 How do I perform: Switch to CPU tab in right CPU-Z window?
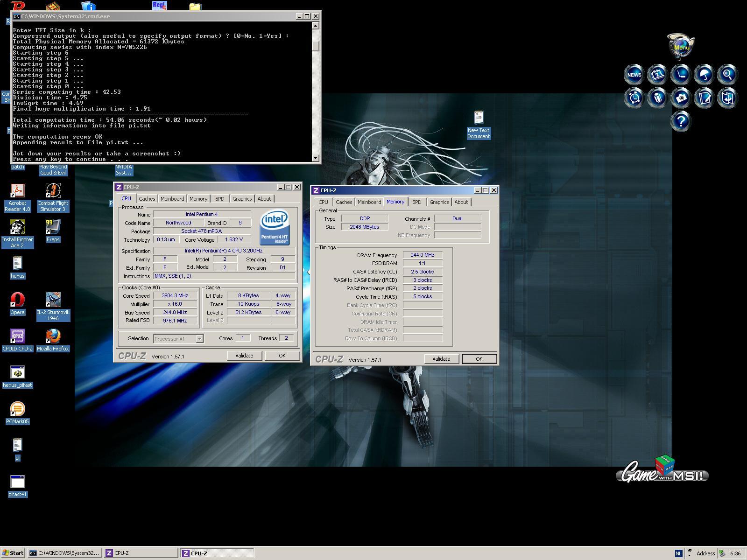323,202
